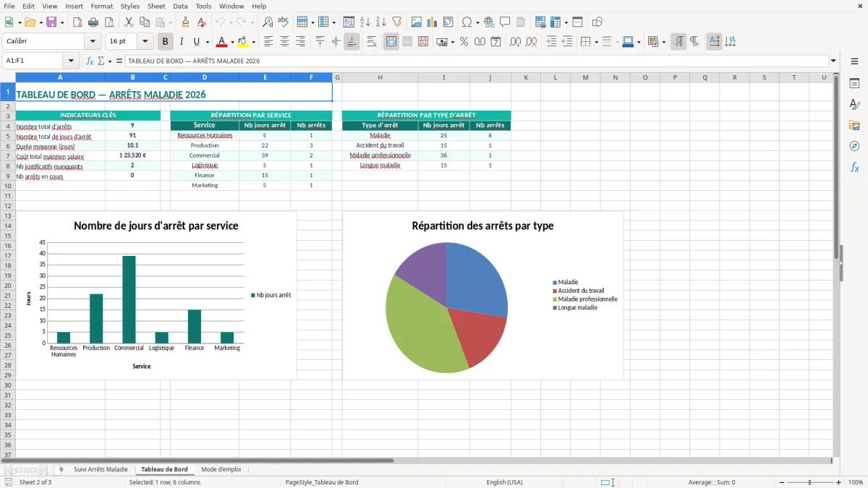The height and width of the screenshot is (488, 868).
Task: Open sidebar Properties panel icon
Action: pyautogui.click(x=854, y=84)
